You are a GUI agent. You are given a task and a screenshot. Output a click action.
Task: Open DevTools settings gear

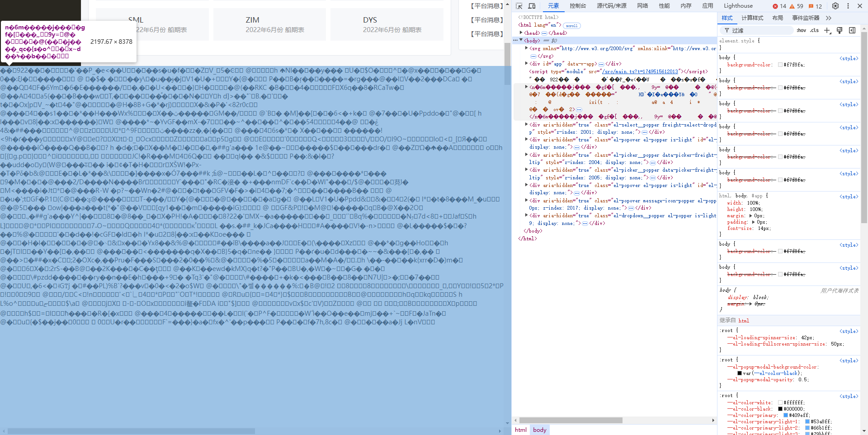(835, 6)
